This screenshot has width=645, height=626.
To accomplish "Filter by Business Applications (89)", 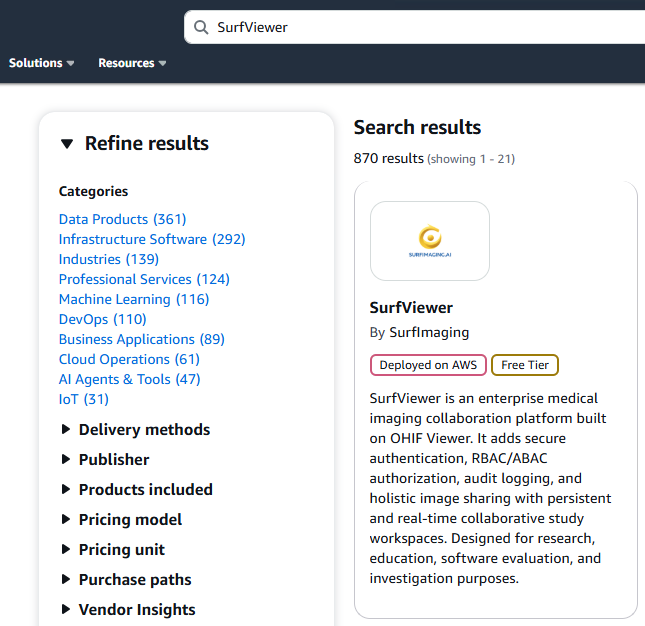I will pyautogui.click(x=142, y=339).
